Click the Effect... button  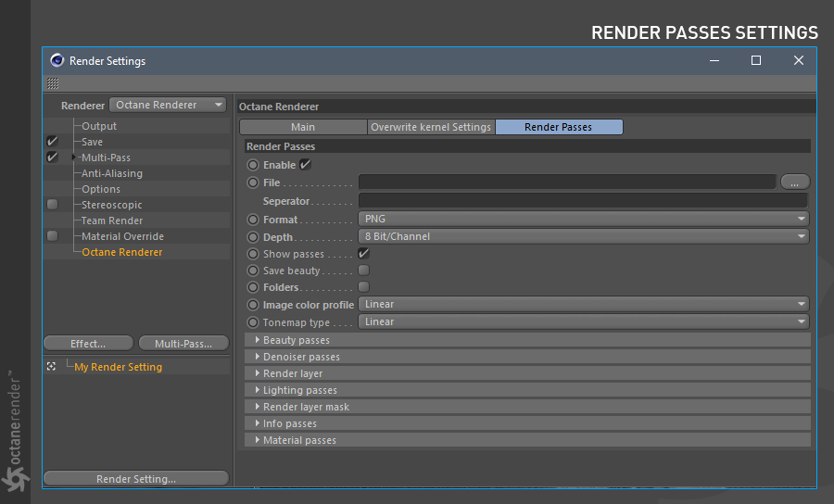tap(88, 344)
